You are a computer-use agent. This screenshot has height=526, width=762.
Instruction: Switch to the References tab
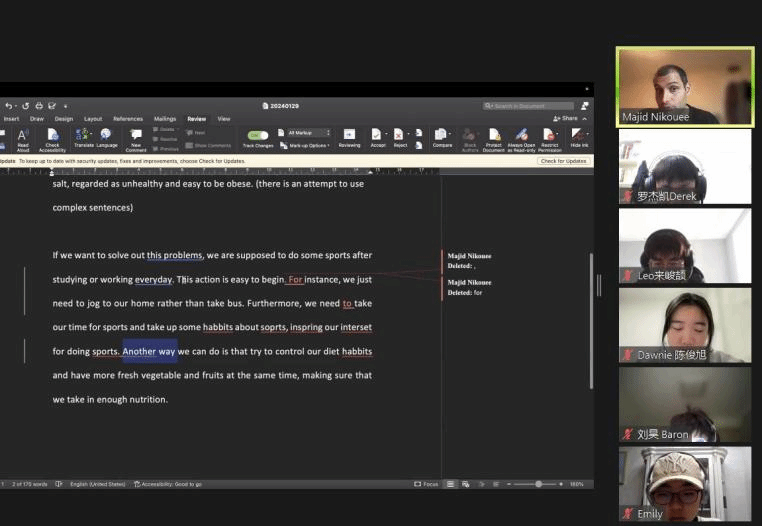point(128,119)
